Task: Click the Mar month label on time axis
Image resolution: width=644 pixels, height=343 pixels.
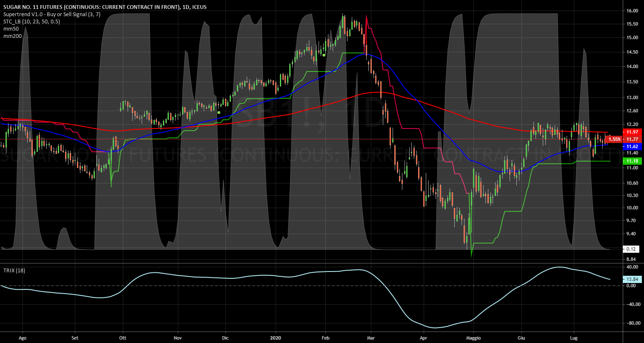Action: click(370, 338)
